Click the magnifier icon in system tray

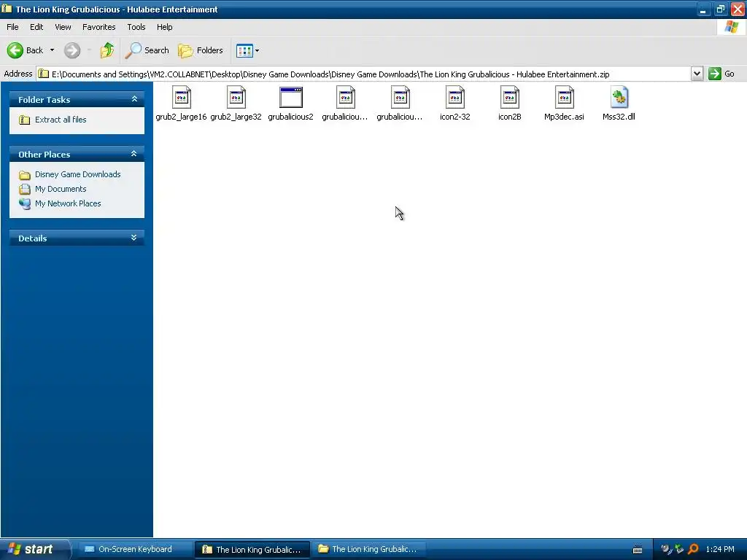tap(693, 549)
